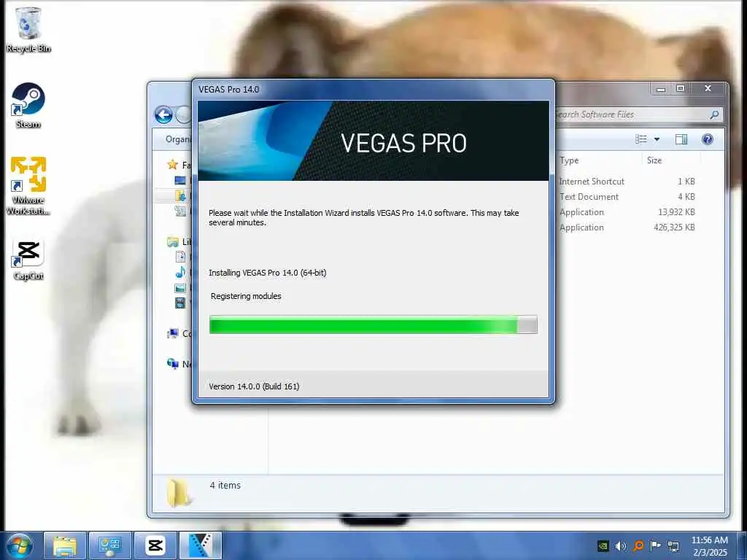Viewport: 747px width, 560px height.
Task: Click the Change your view icon in Explorer
Action: pyautogui.click(x=641, y=139)
